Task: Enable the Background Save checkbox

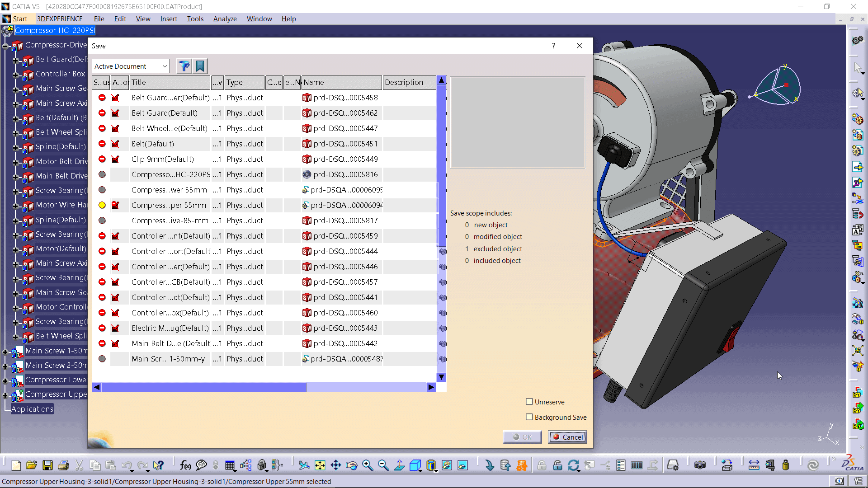Action: click(529, 417)
